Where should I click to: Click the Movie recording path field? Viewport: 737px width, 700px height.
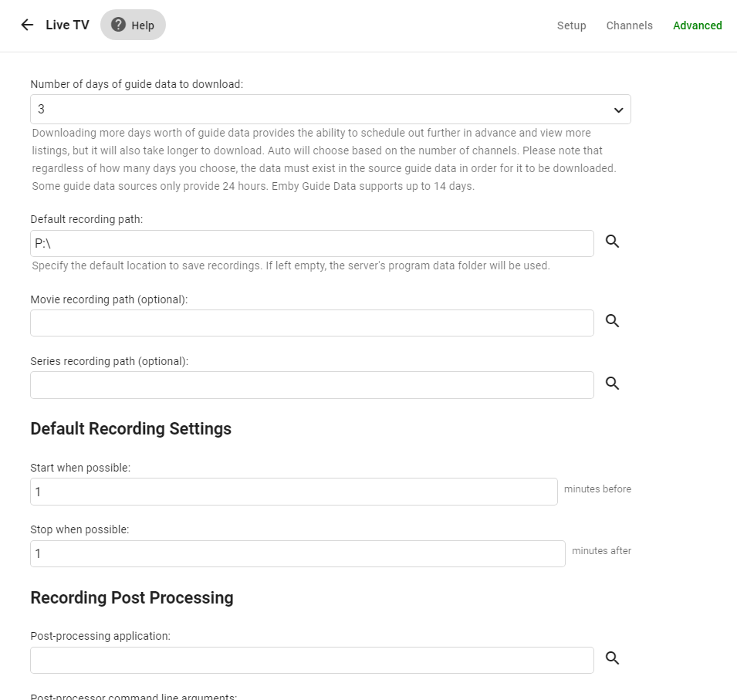coord(312,323)
